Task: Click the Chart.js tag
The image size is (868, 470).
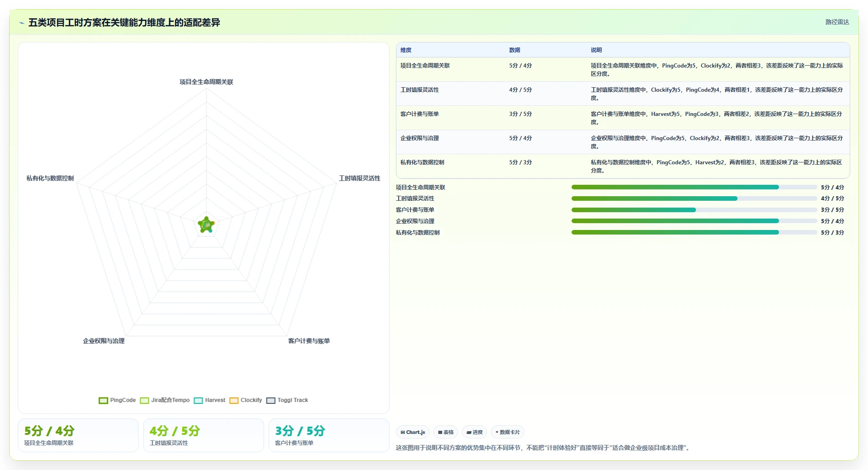Action: pos(413,432)
